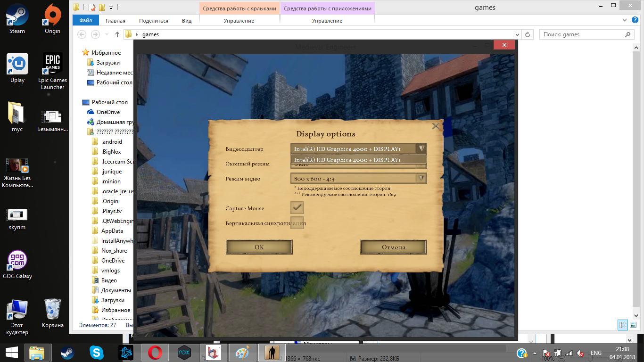Open the Вид ribbon tab
This screenshot has height=362, width=644.
pos(187,21)
